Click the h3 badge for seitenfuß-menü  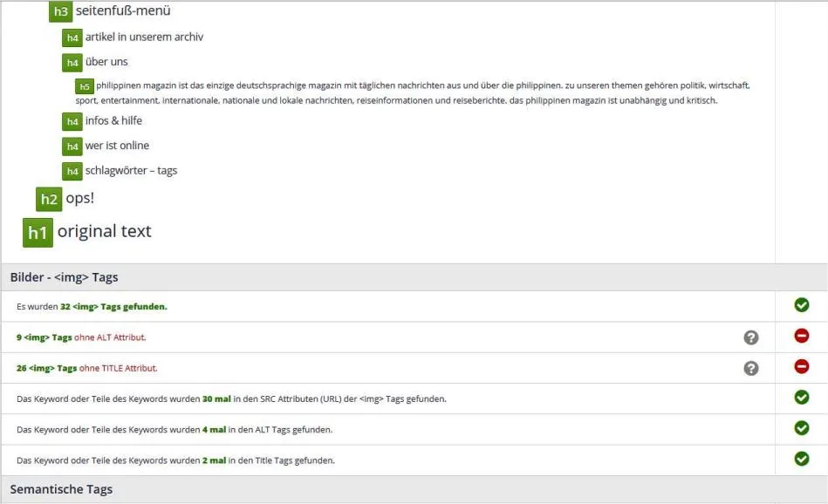coord(60,11)
